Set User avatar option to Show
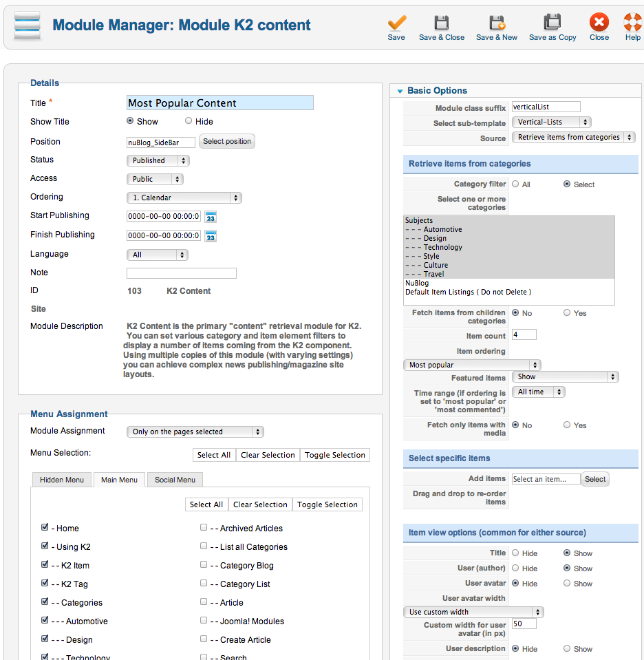 [x=567, y=584]
